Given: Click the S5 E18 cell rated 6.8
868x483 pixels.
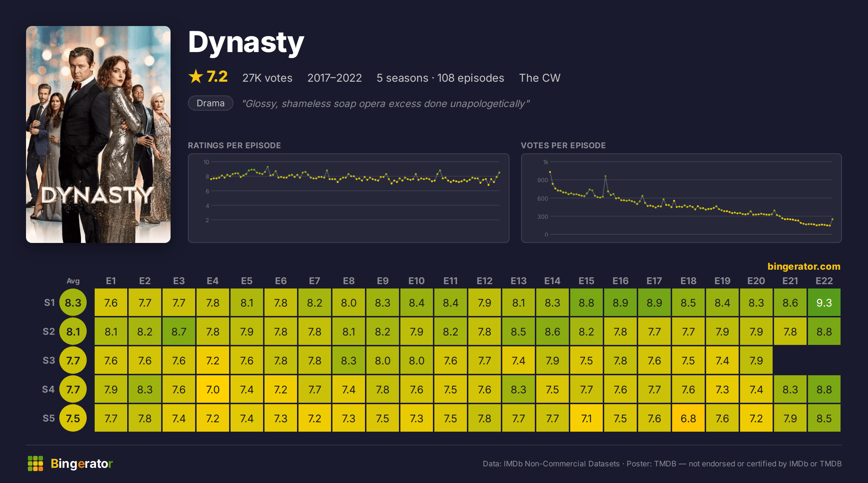Looking at the screenshot, I should pos(688,418).
